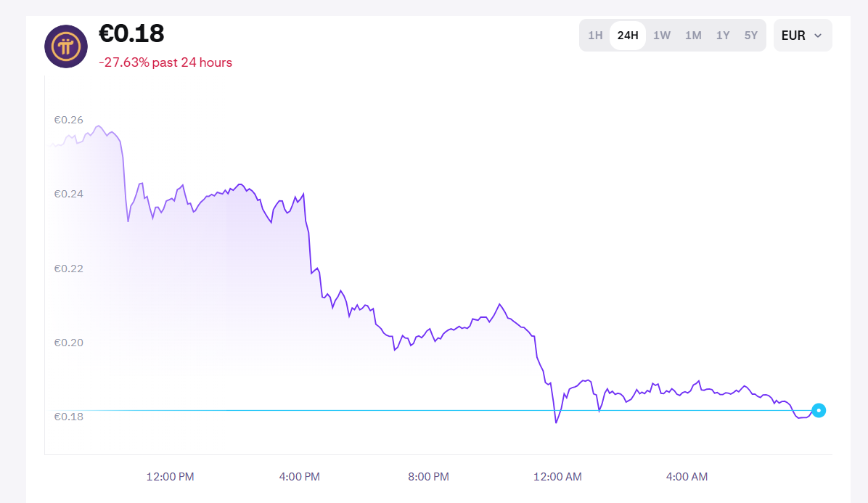Click the €0.26 price axis label
Image resolution: width=868 pixels, height=503 pixels.
click(68, 120)
